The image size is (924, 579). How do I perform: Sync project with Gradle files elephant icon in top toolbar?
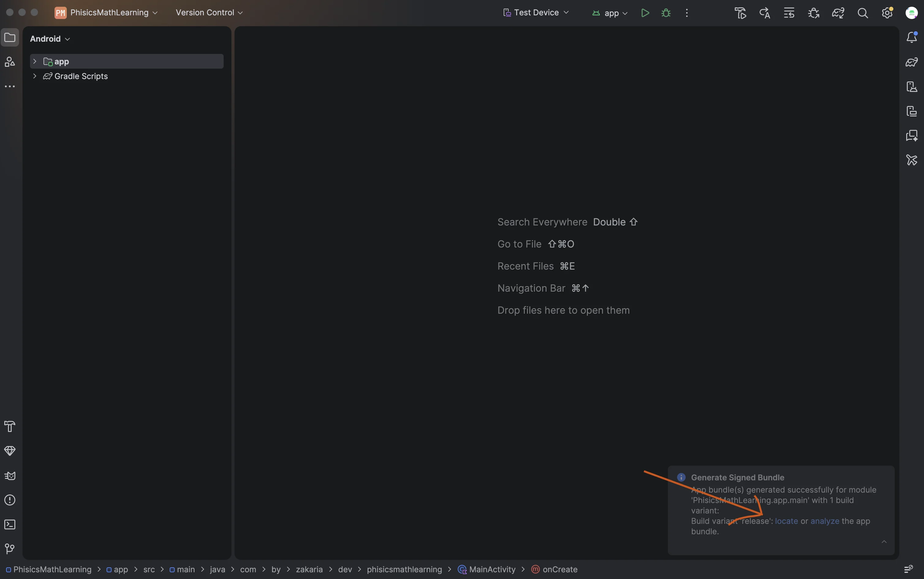click(838, 13)
